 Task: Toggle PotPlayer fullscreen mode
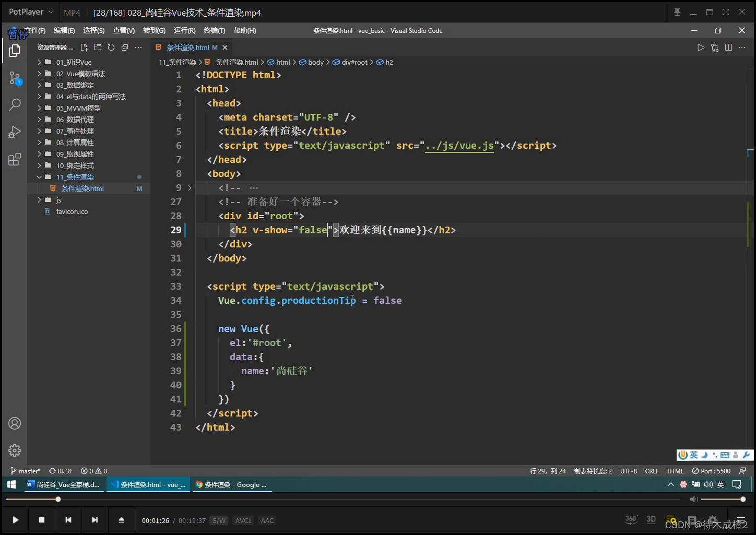coord(726,12)
